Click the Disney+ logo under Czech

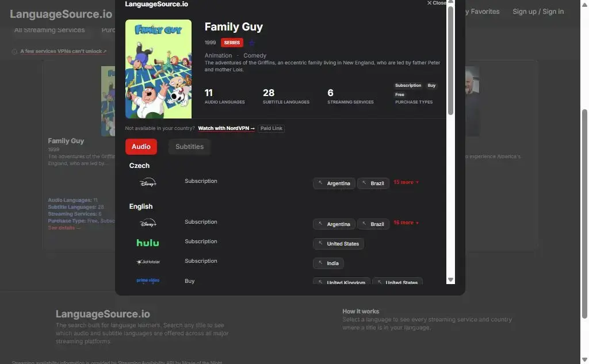coord(148,183)
